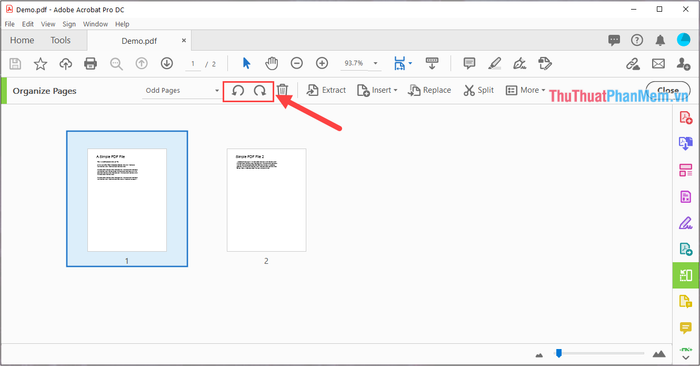Rotate page clockwise
Viewport: 700px width, 366px height.
pyautogui.click(x=259, y=91)
